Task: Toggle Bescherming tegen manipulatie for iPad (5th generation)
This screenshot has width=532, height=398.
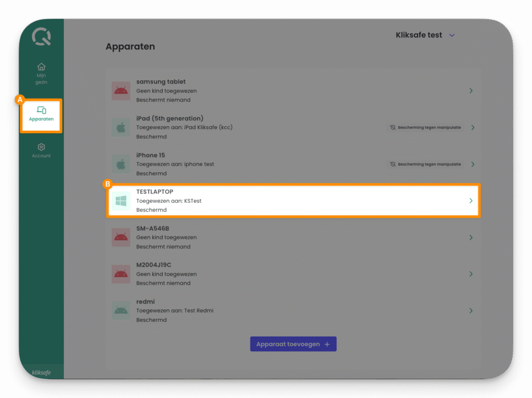Action: (x=426, y=127)
